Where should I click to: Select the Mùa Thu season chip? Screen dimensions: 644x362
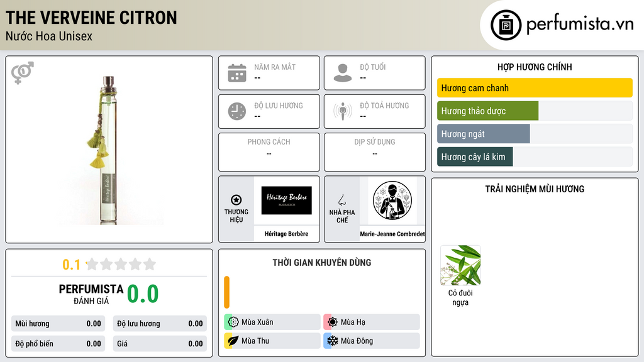coord(272,341)
